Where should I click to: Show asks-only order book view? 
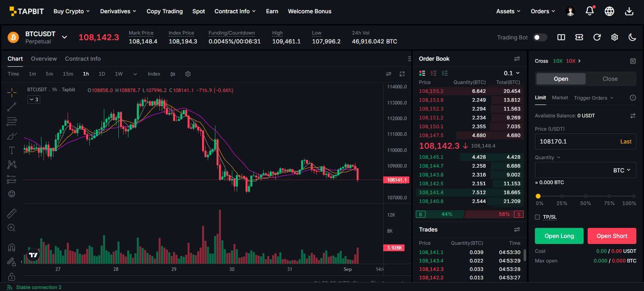(x=433, y=73)
